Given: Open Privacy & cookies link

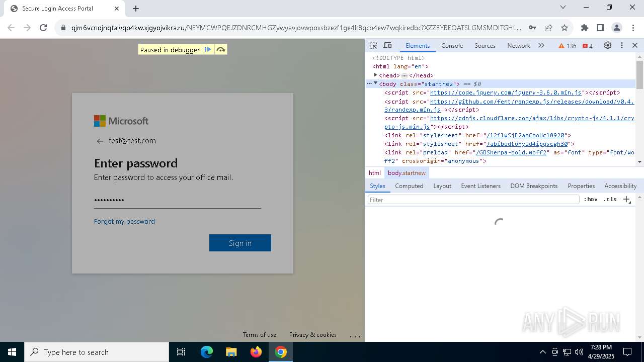Looking at the screenshot, I should point(312,335).
